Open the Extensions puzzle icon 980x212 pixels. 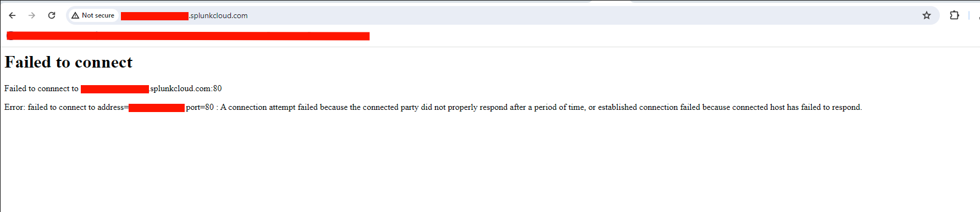954,15
